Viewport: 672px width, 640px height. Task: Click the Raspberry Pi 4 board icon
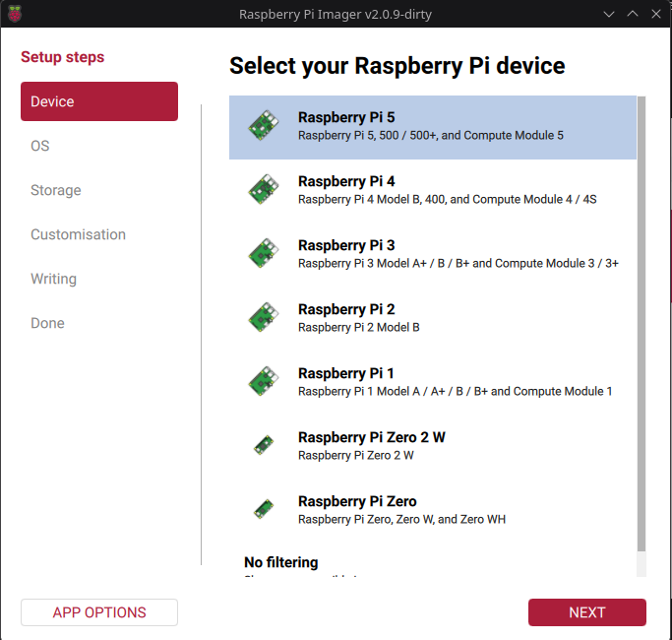click(x=263, y=189)
